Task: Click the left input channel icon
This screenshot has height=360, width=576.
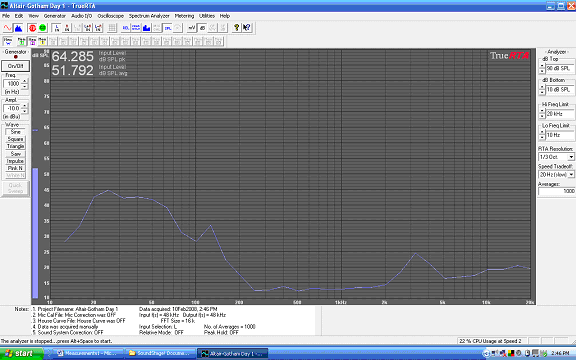Action: pyautogui.click(x=57, y=28)
